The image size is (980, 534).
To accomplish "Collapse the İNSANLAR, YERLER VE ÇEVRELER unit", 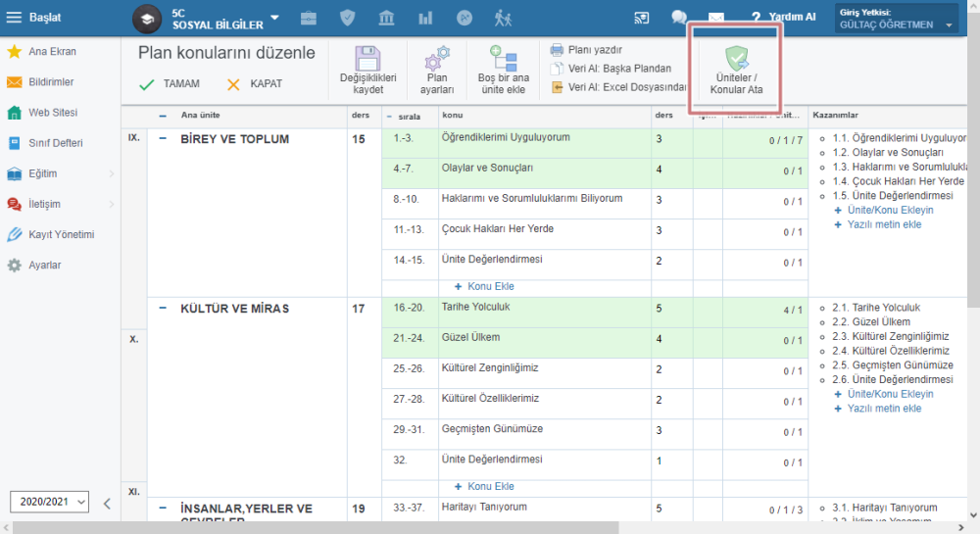I will point(163,509).
